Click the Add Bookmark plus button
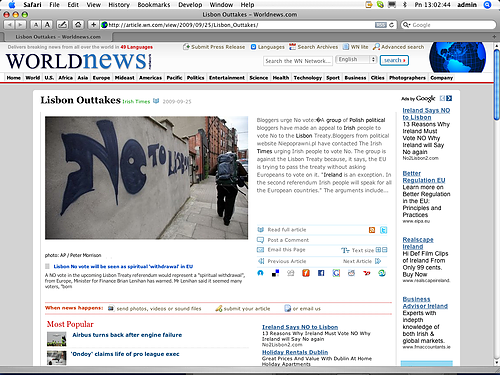The image size is (500, 375). click(x=94, y=25)
